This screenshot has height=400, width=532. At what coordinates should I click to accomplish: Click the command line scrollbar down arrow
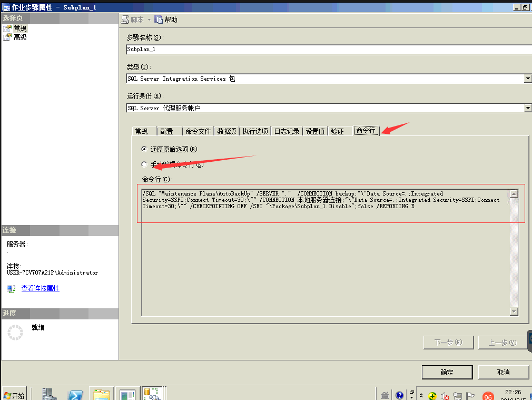(514, 311)
